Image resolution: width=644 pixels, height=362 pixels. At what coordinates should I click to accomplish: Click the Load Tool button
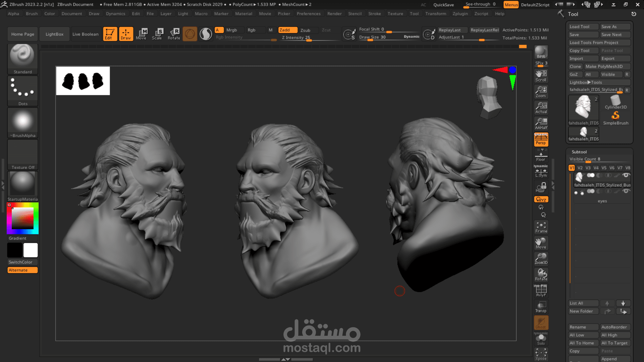click(583, 26)
